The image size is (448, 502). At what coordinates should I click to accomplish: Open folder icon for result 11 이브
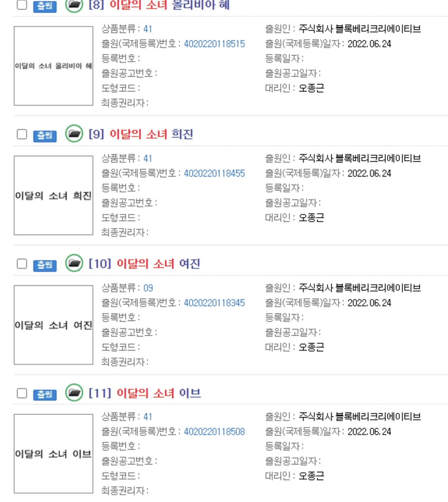(74, 393)
